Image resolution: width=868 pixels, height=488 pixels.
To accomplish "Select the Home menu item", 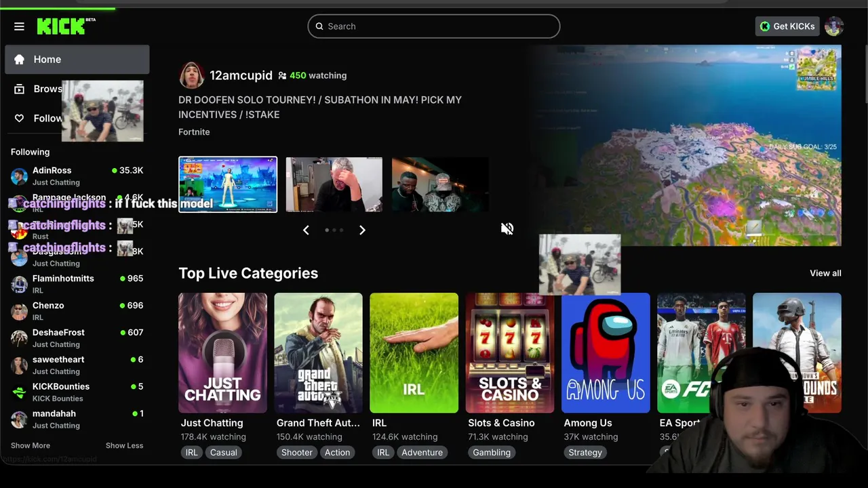I will click(77, 60).
